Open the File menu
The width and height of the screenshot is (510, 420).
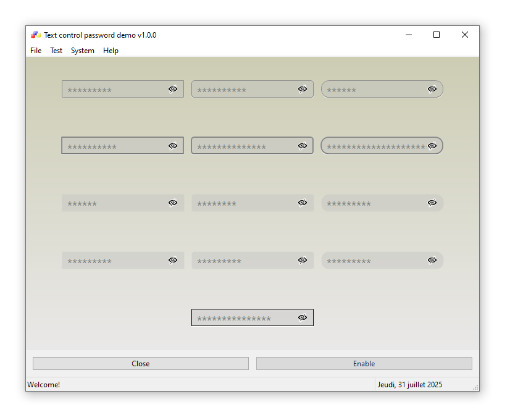tap(36, 51)
